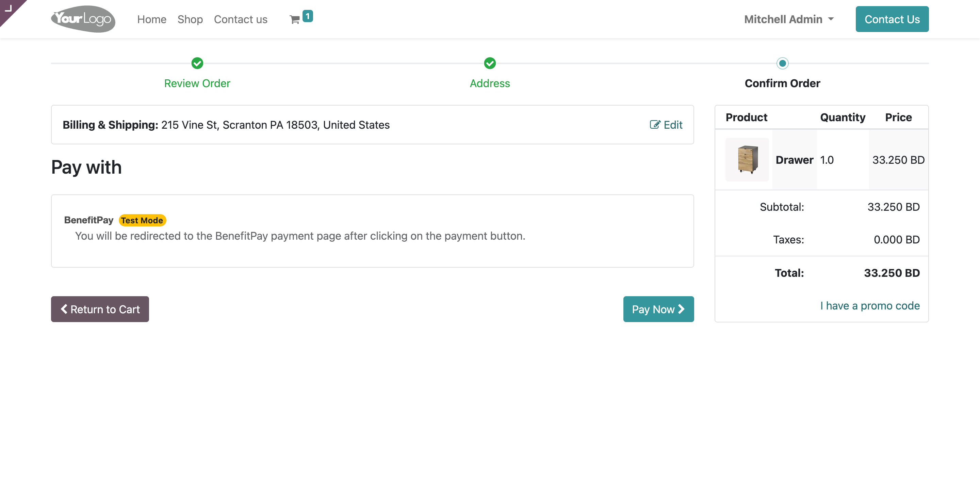Viewport: 980px width, 493px height.
Task: Expand the Mitchell Admin user dropdown
Action: [x=789, y=19]
